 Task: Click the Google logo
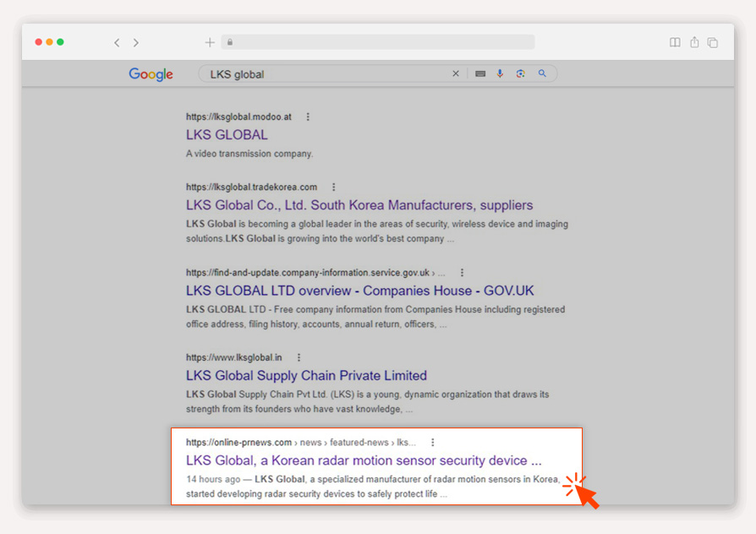(151, 74)
